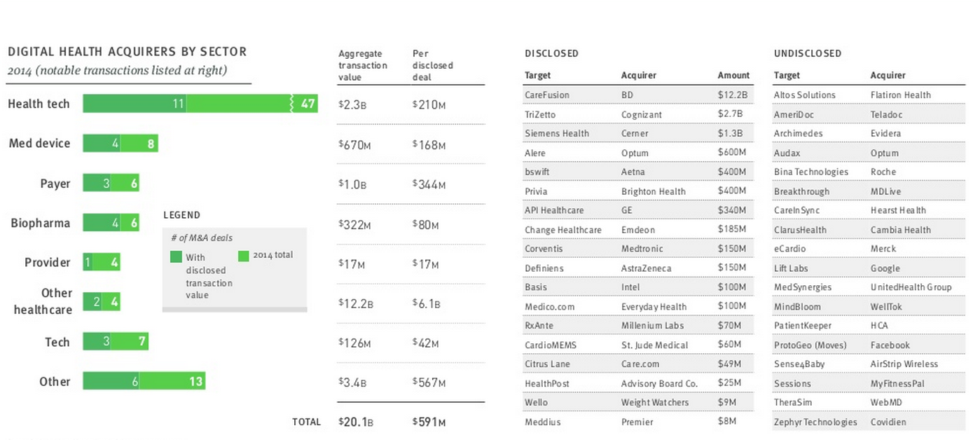980x440 pixels.
Task: Select the Health tech bar showing 47
Action: 200,104
